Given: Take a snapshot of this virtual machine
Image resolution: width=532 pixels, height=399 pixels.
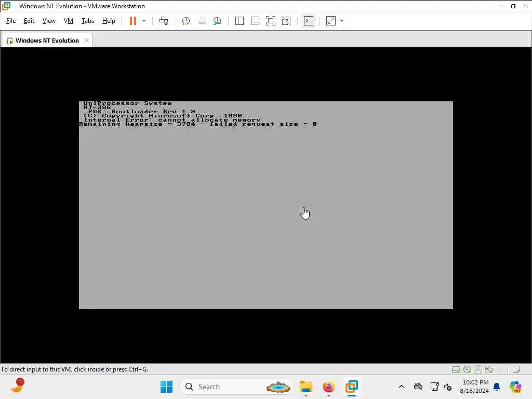Looking at the screenshot, I should point(185,21).
